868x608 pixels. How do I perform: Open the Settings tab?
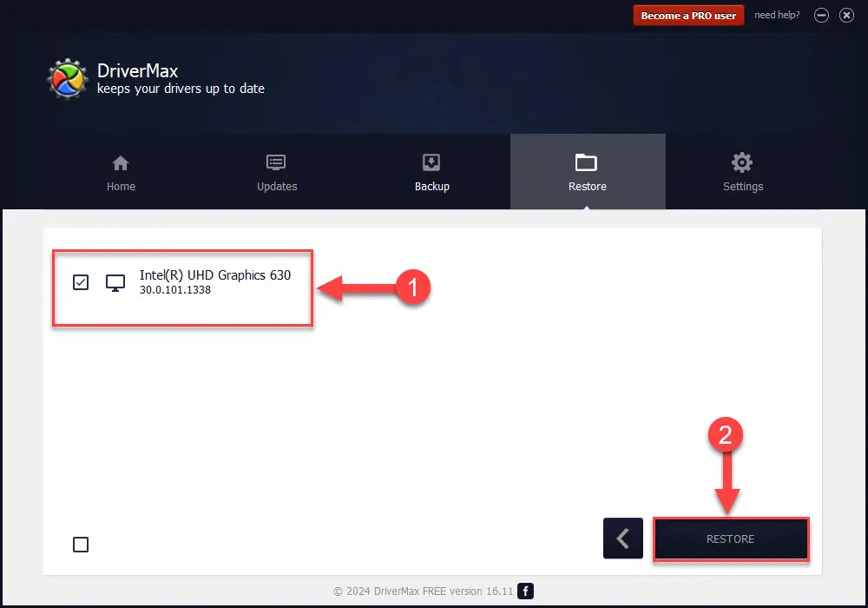coord(743,173)
